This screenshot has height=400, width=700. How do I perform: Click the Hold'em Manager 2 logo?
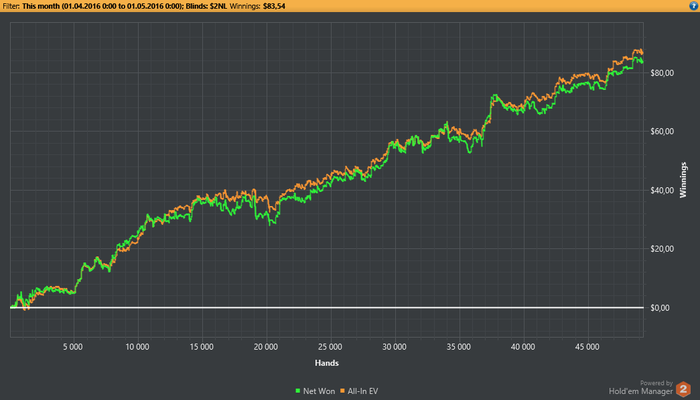click(683, 389)
